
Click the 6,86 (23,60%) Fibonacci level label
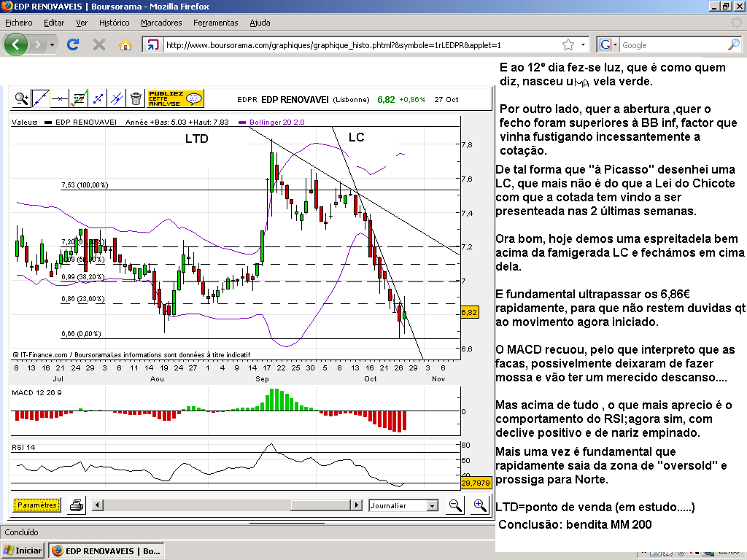(x=83, y=298)
